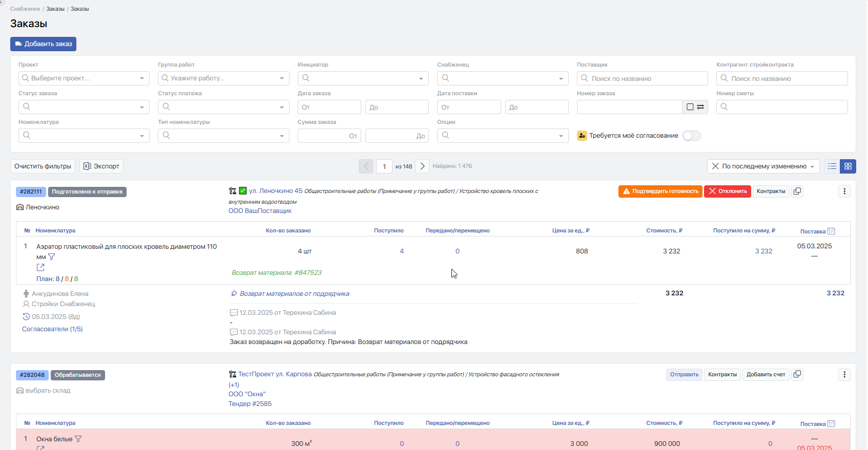Go to next page arrow
Viewport: 868px width, 450px height.
(422, 166)
